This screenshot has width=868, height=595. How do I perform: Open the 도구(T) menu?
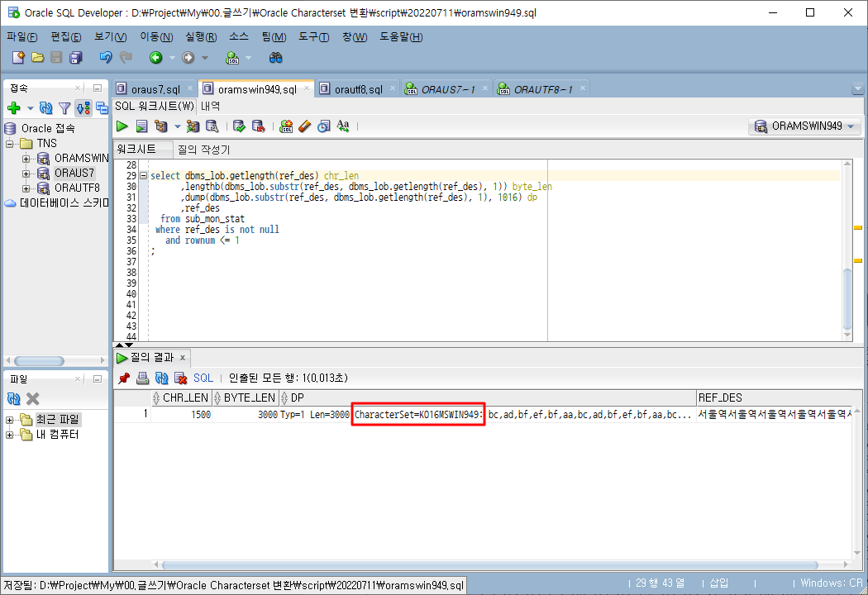(x=314, y=37)
